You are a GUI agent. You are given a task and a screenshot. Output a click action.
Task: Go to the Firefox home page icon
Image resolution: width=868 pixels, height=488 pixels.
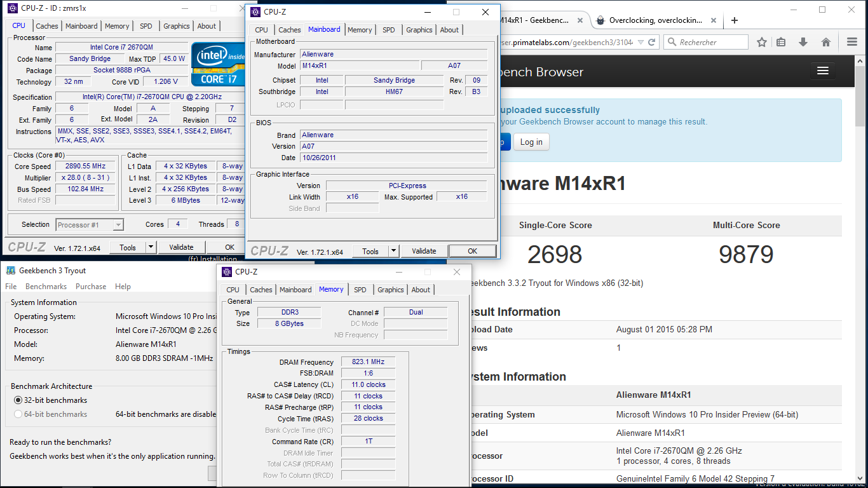pos(826,42)
